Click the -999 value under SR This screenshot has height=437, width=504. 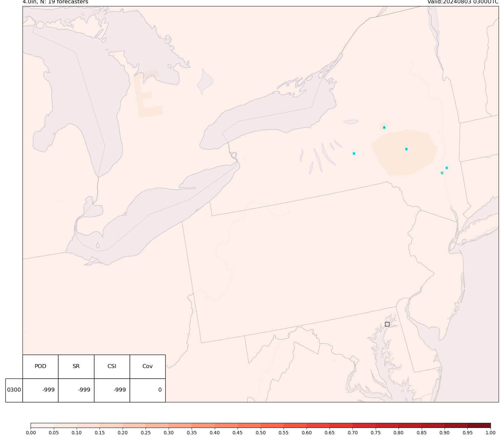tap(84, 390)
